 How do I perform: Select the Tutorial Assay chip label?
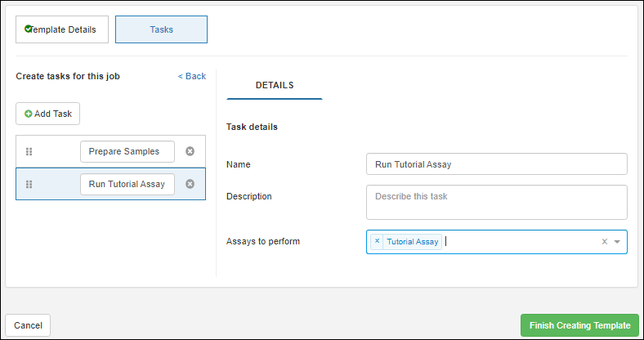click(x=412, y=242)
